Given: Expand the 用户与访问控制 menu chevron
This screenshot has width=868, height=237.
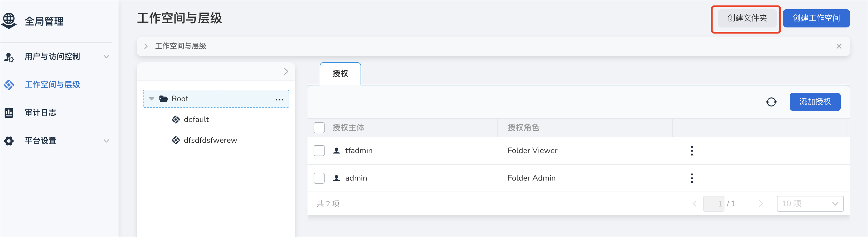Looking at the screenshot, I should (x=106, y=57).
